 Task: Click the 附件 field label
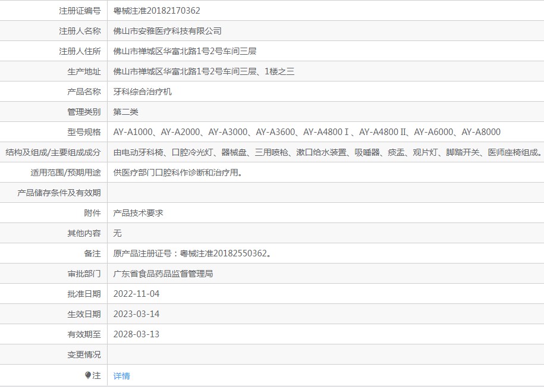92,213
